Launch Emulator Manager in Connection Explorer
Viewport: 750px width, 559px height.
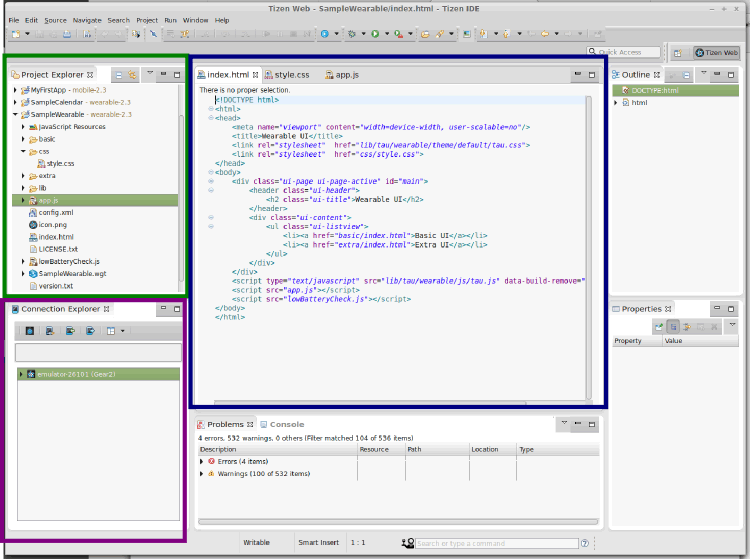click(x=30, y=331)
